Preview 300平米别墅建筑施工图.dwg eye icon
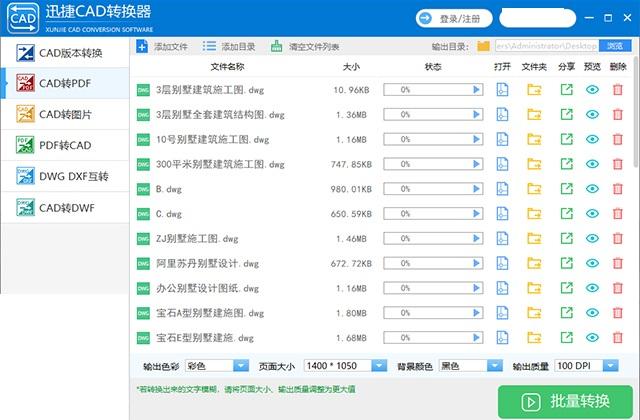This screenshot has height=420, width=640. [592, 164]
